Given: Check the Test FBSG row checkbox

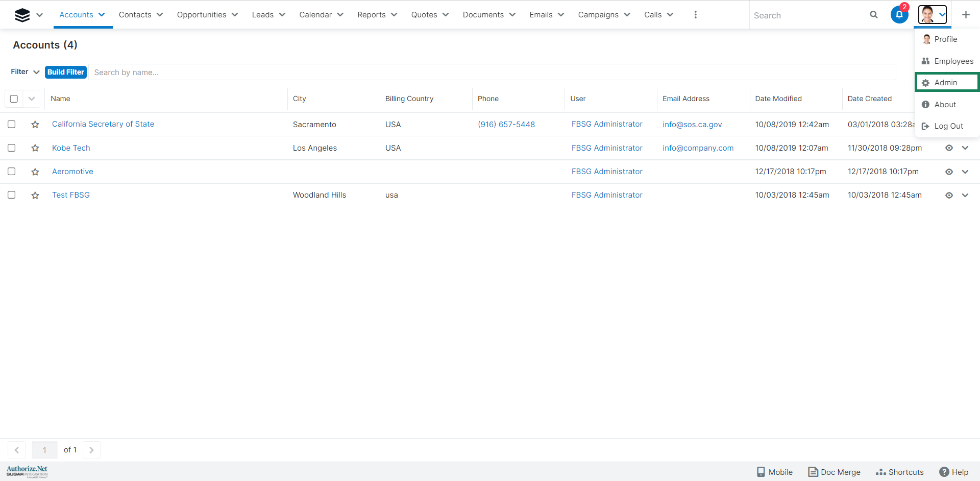Looking at the screenshot, I should (x=12, y=195).
